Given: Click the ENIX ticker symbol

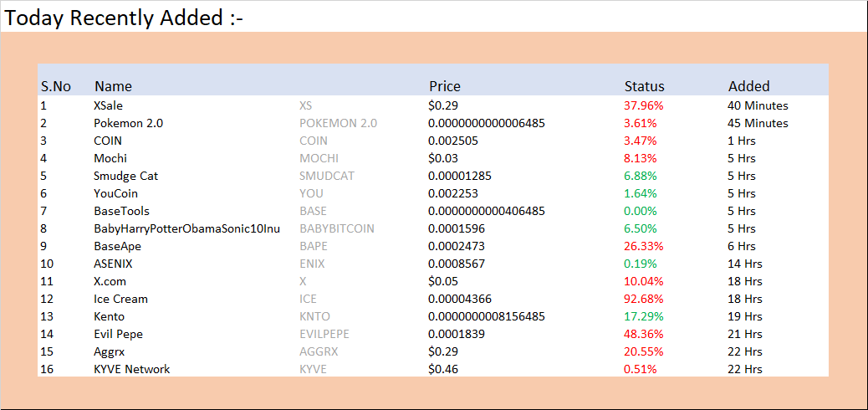Looking at the screenshot, I should tap(312, 264).
